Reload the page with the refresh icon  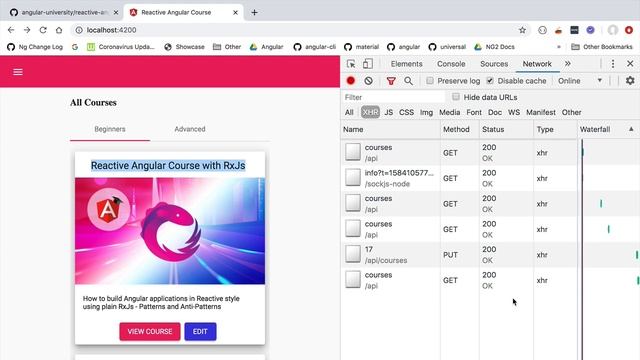[x=43, y=30]
